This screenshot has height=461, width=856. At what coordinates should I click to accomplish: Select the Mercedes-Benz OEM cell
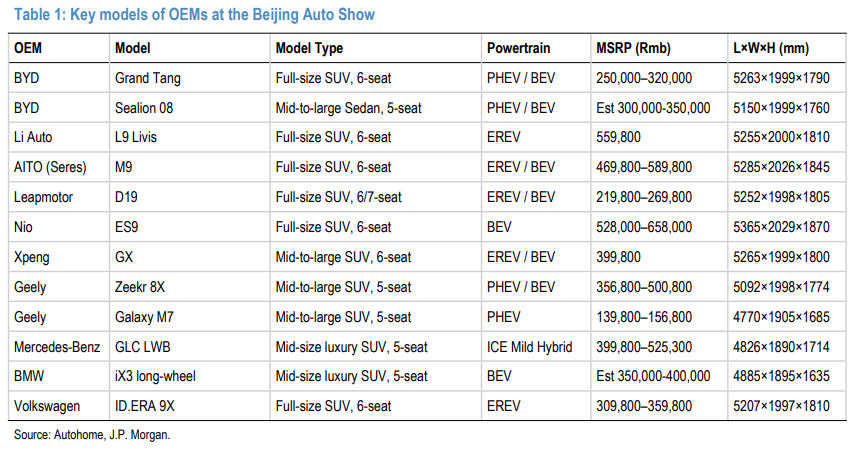click(x=57, y=347)
